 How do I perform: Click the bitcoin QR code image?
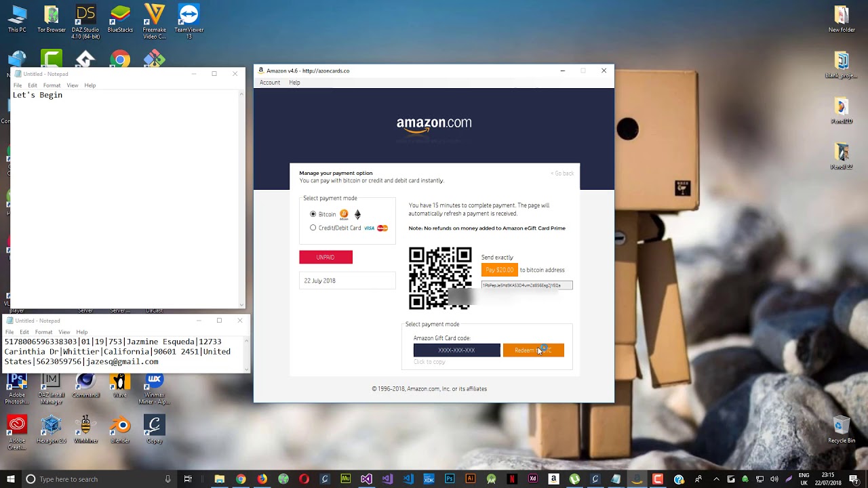[x=440, y=278]
